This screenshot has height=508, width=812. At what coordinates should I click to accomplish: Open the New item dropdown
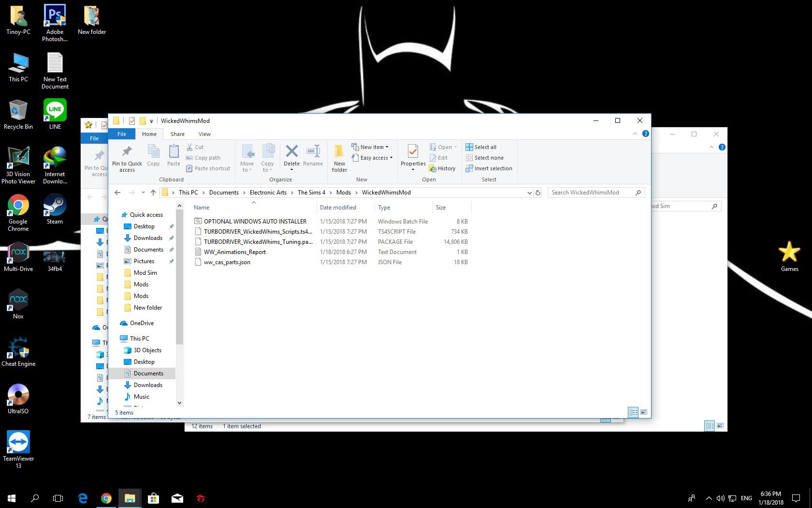coord(370,147)
